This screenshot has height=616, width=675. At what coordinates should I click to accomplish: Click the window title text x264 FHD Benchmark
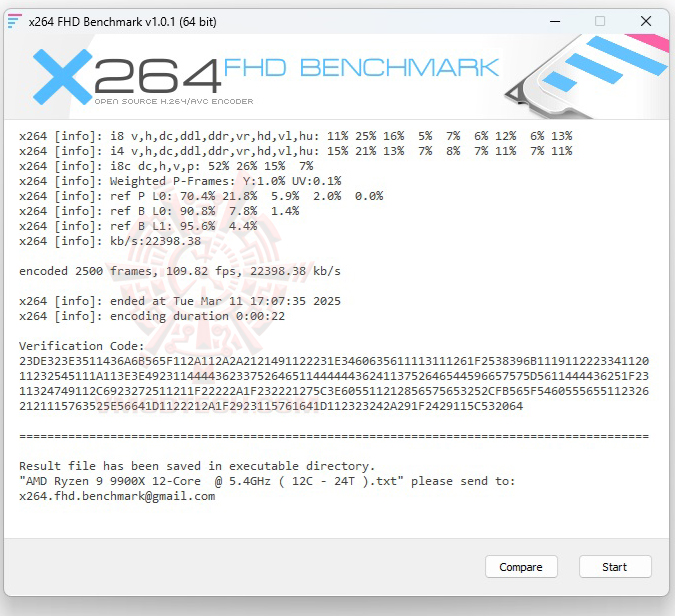point(123,22)
